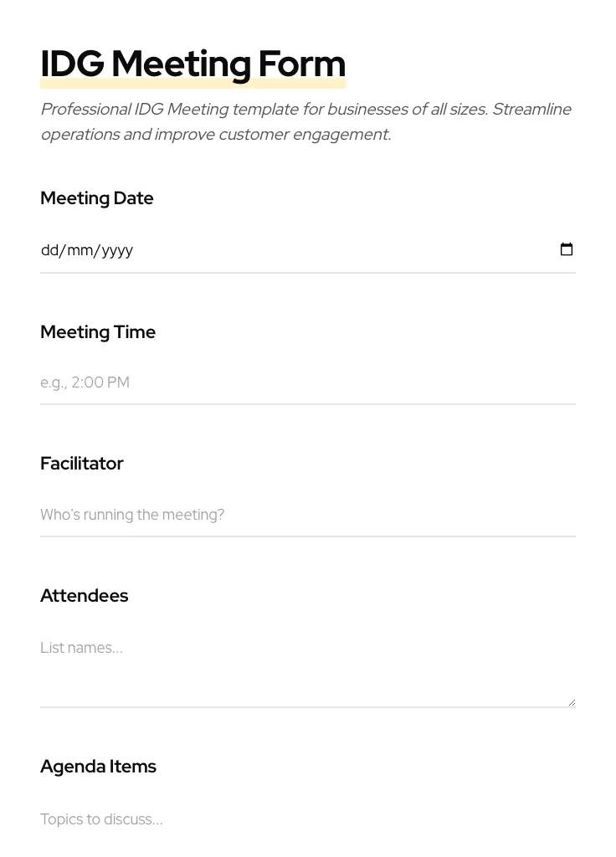
Task: Click the Meeting Date section label
Action: (x=97, y=198)
